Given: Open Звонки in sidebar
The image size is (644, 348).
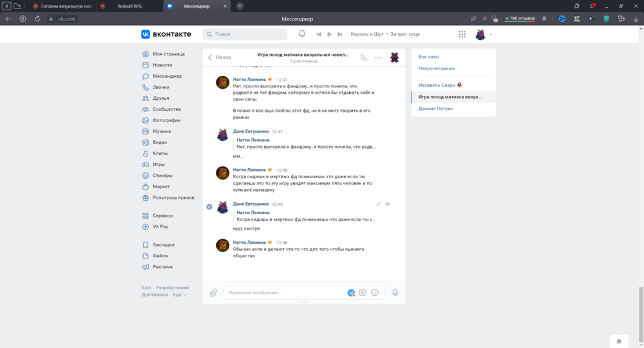Looking at the screenshot, I should tap(156, 87).
